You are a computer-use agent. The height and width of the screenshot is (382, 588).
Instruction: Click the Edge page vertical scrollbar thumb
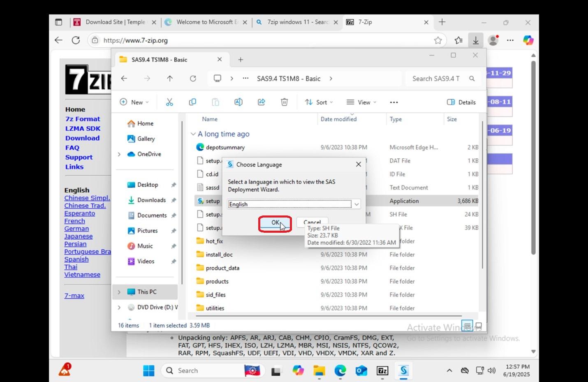pos(533,158)
